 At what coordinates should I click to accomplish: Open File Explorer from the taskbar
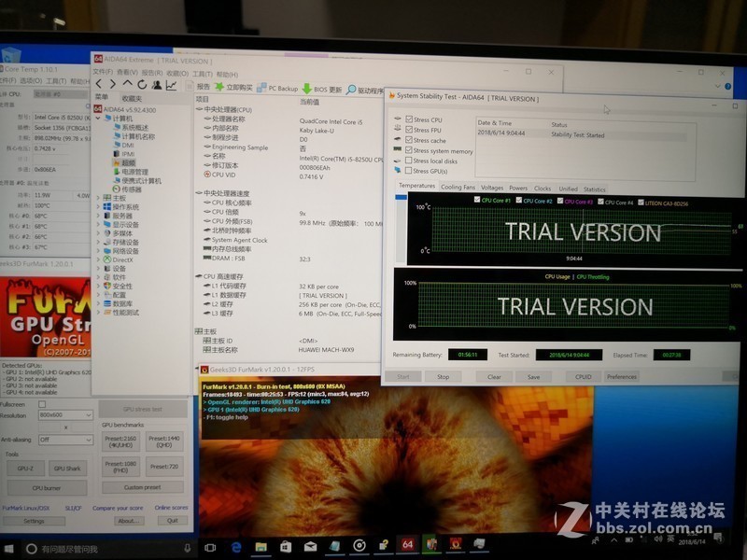click(x=261, y=547)
